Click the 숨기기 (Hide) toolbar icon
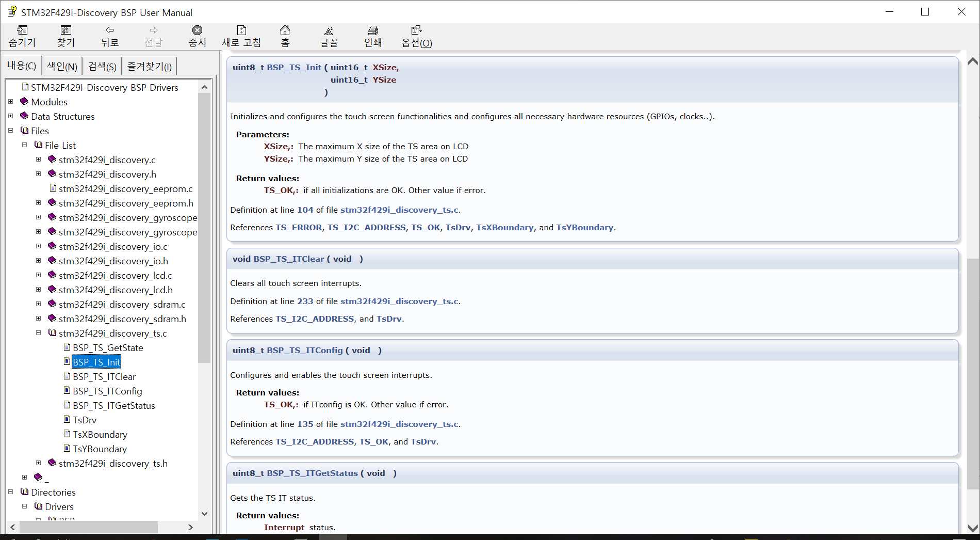 tap(22, 30)
